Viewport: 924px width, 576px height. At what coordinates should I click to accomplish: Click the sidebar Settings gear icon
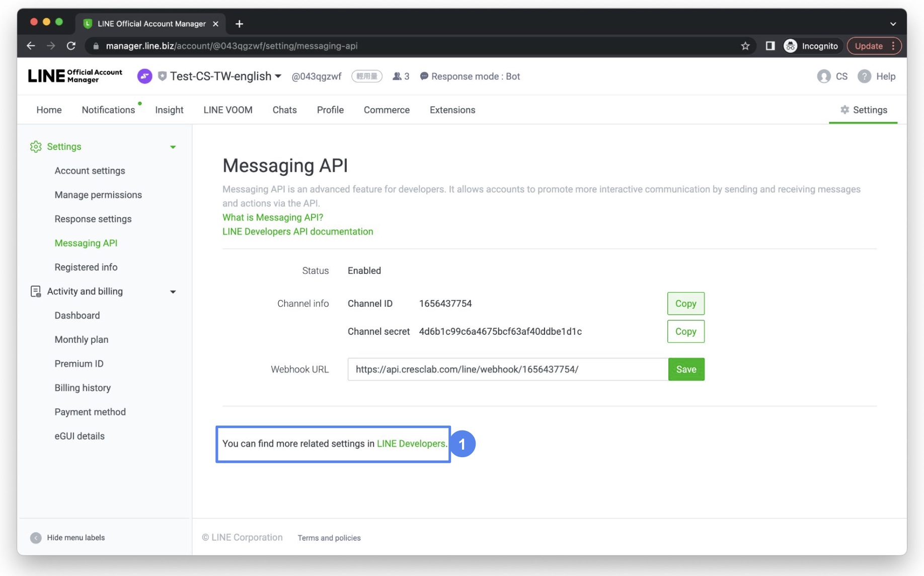tap(36, 147)
